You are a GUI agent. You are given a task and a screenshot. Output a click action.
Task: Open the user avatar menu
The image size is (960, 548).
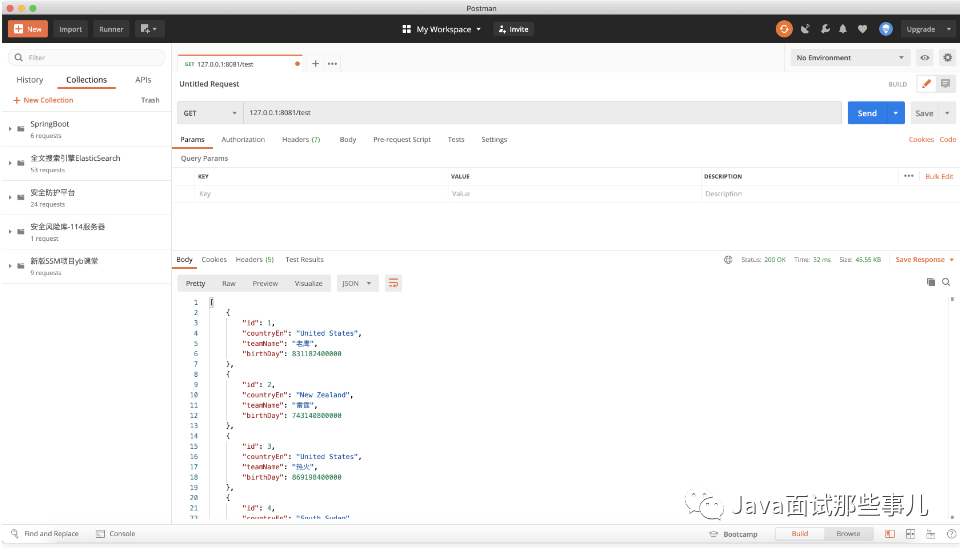(x=885, y=29)
